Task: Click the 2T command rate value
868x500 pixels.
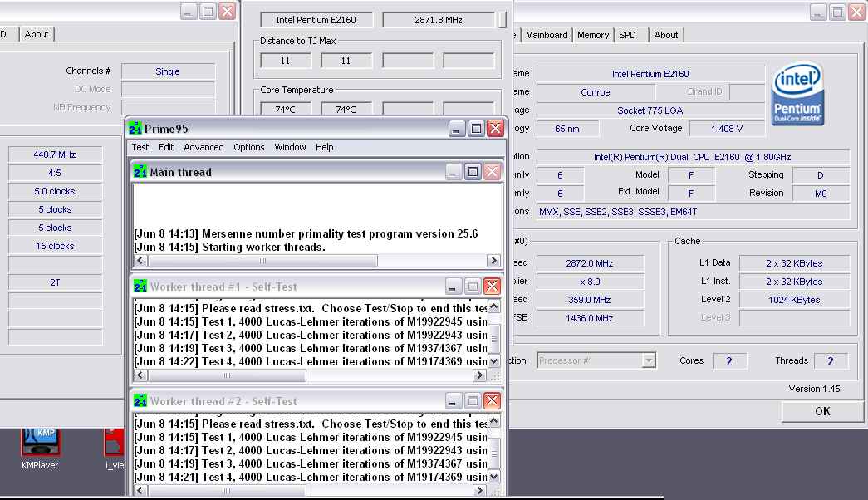Action: pyautogui.click(x=55, y=282)
